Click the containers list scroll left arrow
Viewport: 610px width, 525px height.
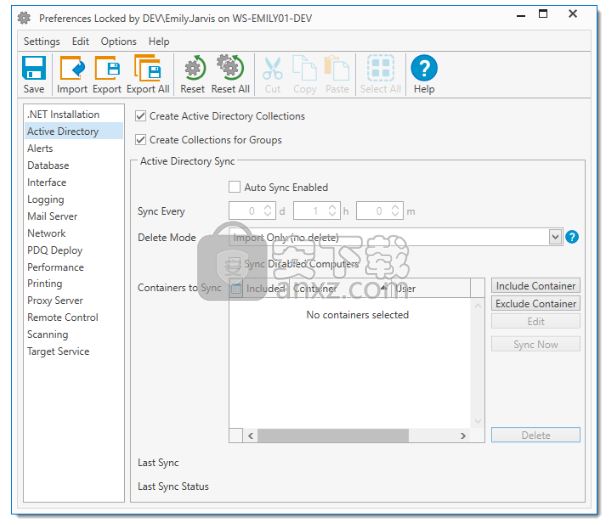pyautogui.click(x=251, y=436)
